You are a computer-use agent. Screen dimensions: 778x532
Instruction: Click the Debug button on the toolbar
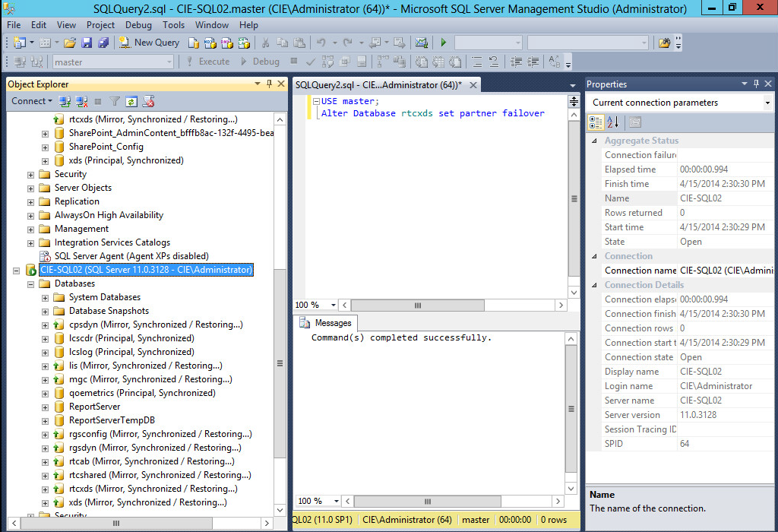[x=261, y=61]
